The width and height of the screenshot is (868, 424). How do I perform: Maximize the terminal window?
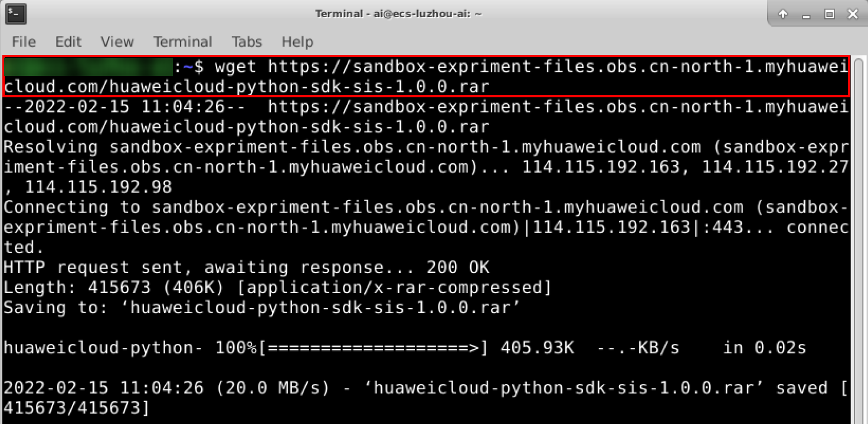pyautogui.click(x=830, y=14)
